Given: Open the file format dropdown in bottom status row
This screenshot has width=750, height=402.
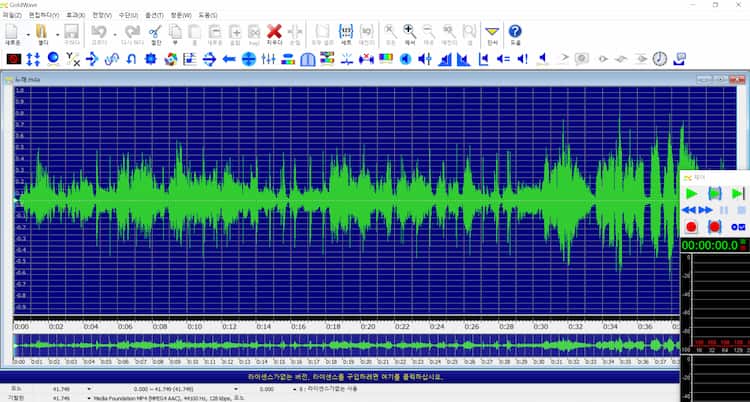Looking at the screenshot, I should pos(88,398).
